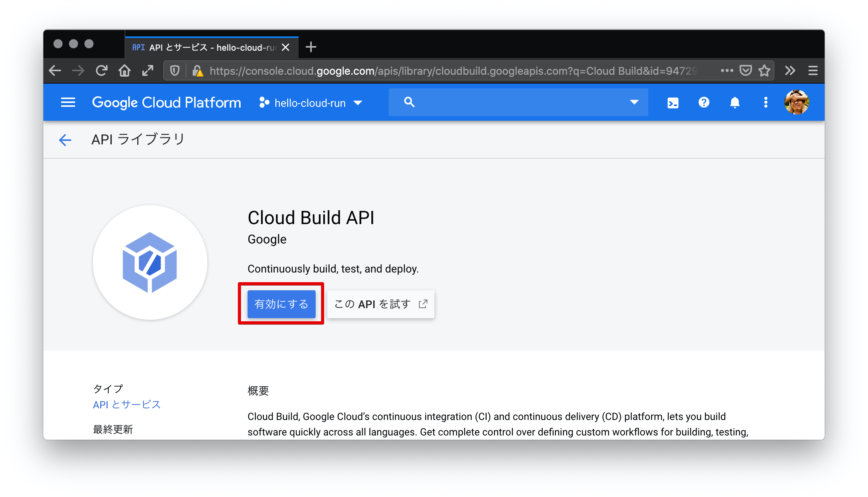Click the lock warning site info icon

point(198,71)
